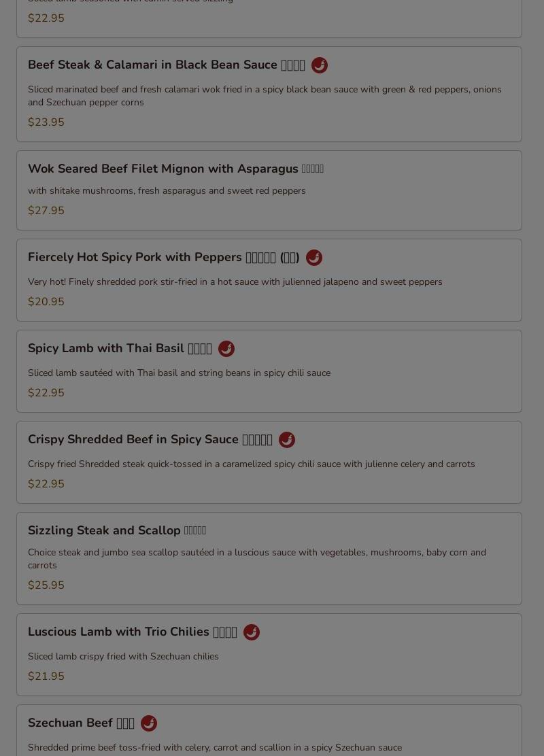
Task: Open Fiercely Hot Spicy Pork with Peppers item
Action: (163, 257)
